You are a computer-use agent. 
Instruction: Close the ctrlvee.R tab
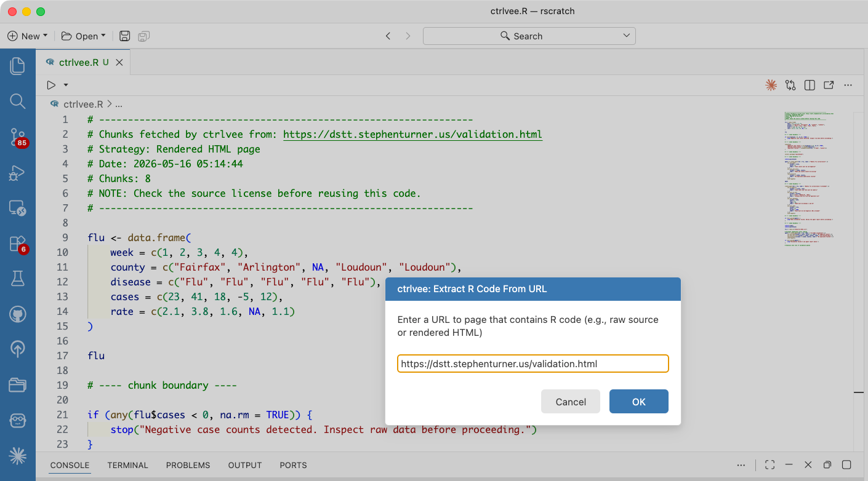click(119, 63)
